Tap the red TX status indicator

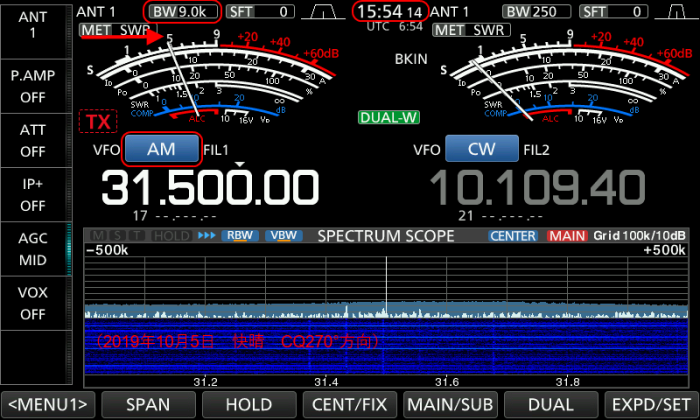(x=98, y=121)
